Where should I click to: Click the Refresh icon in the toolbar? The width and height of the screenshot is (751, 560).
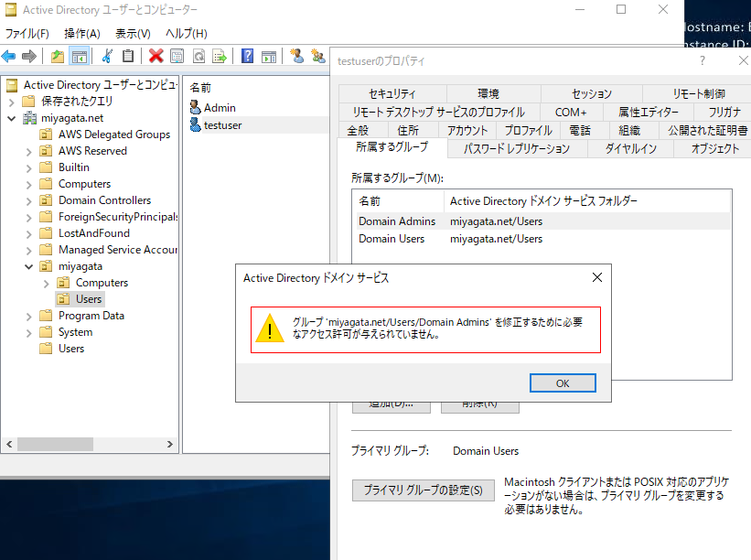tap(198, 56)
